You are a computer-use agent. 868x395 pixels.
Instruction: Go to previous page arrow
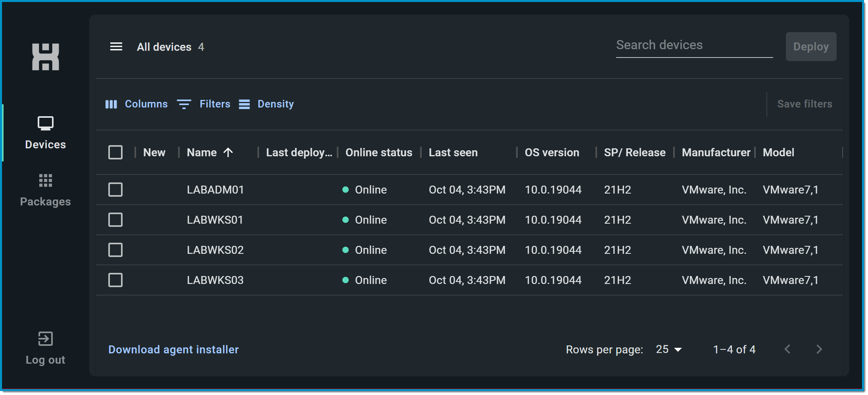tap(787, 349)
